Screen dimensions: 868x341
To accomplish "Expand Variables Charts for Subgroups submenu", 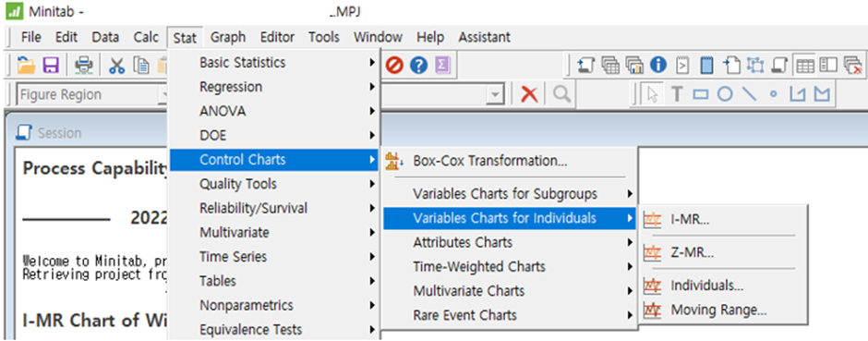I will pyautogui.click(x=510, y=194).
